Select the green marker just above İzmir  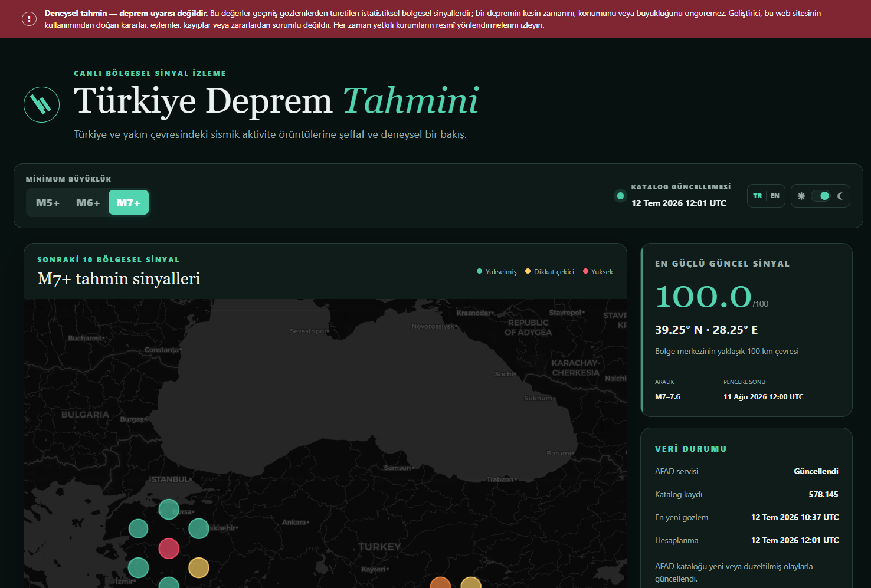pyautogui.click(x=138, y=568)
